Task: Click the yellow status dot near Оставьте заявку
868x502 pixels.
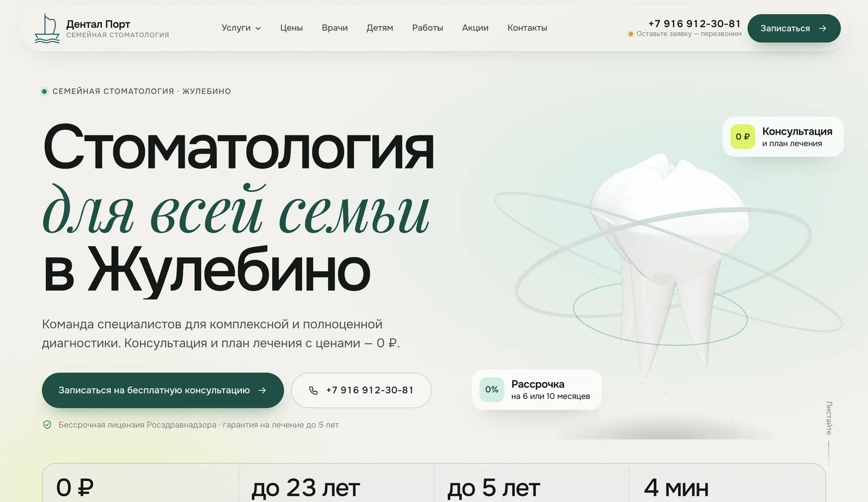Action: [x=630, y=34]
